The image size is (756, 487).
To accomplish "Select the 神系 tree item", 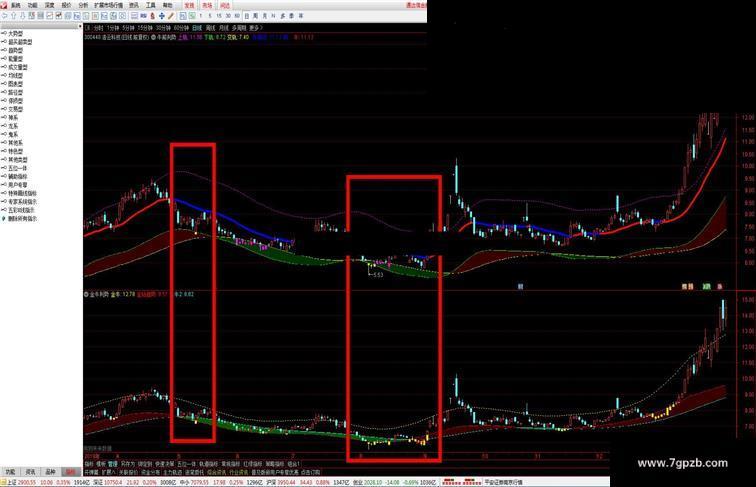I will (x=13, y=118).
